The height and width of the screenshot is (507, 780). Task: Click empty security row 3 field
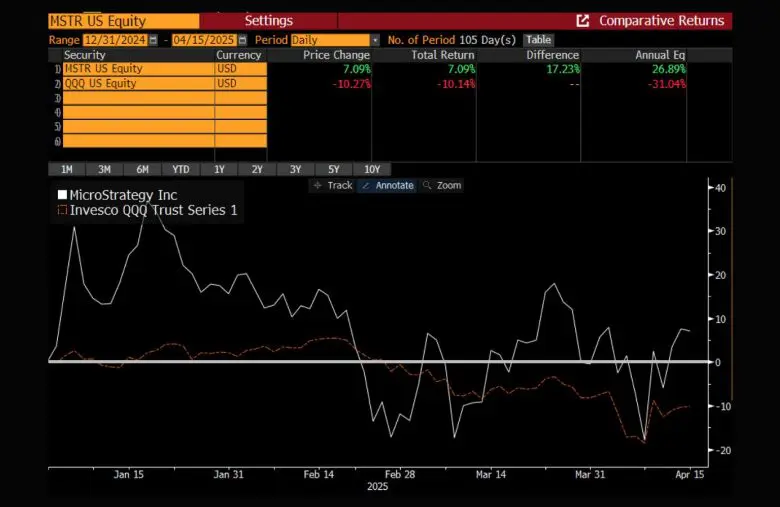[x=139, y=98]
